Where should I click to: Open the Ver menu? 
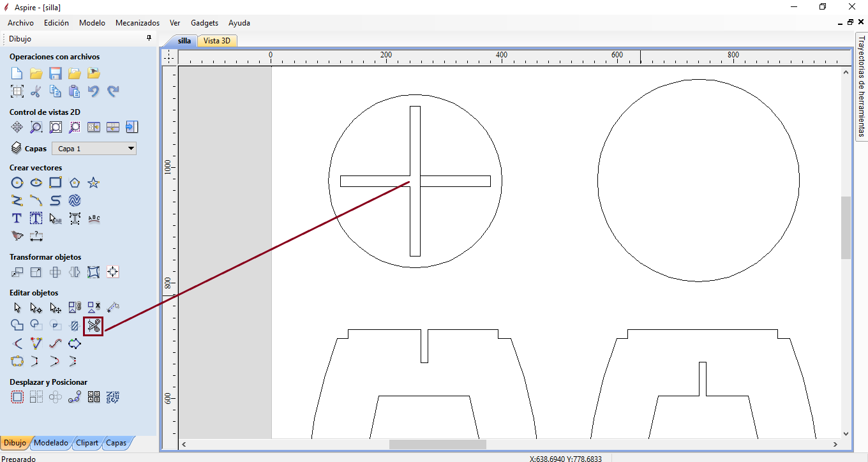pyautogui.click(x=175, y=23)
